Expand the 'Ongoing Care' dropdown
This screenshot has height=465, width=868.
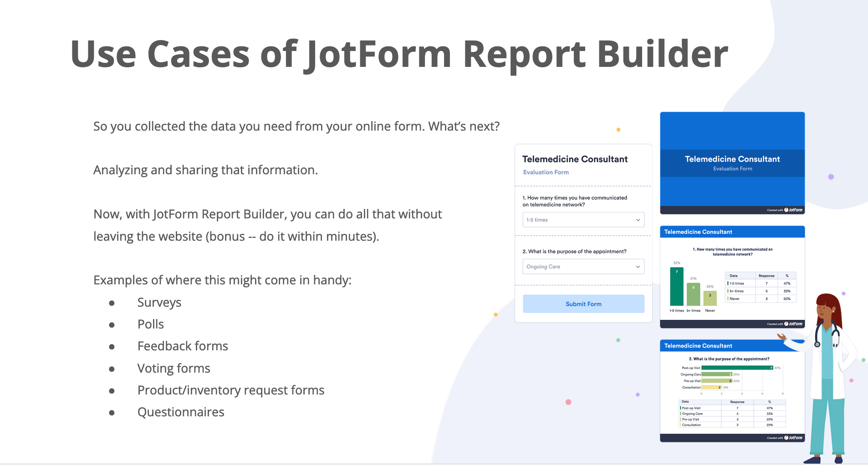point(583,267)
